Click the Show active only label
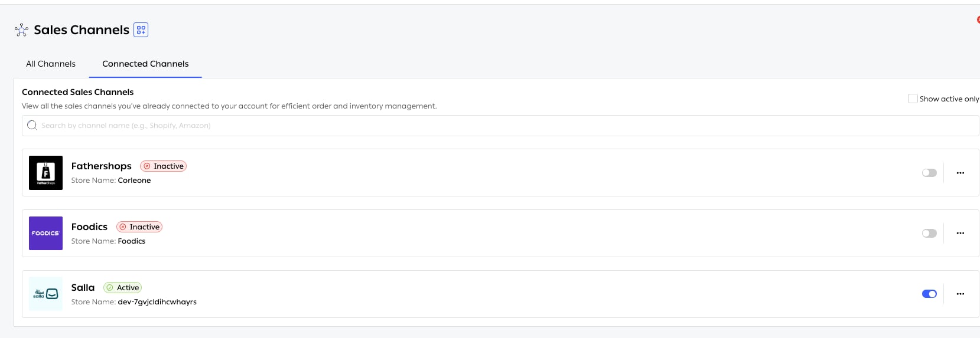980x338 pixels. (949, 99)
